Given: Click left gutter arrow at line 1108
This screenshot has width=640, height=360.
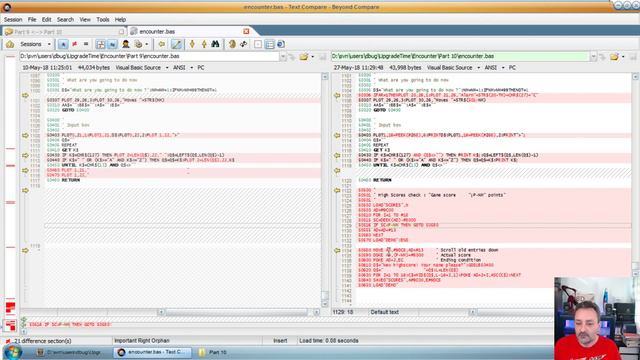Looking at the screenshot, I should pos(25,135).
